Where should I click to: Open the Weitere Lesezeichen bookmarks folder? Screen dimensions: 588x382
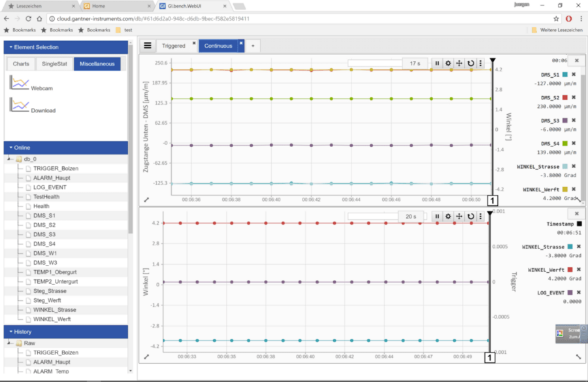click(557, 30)
